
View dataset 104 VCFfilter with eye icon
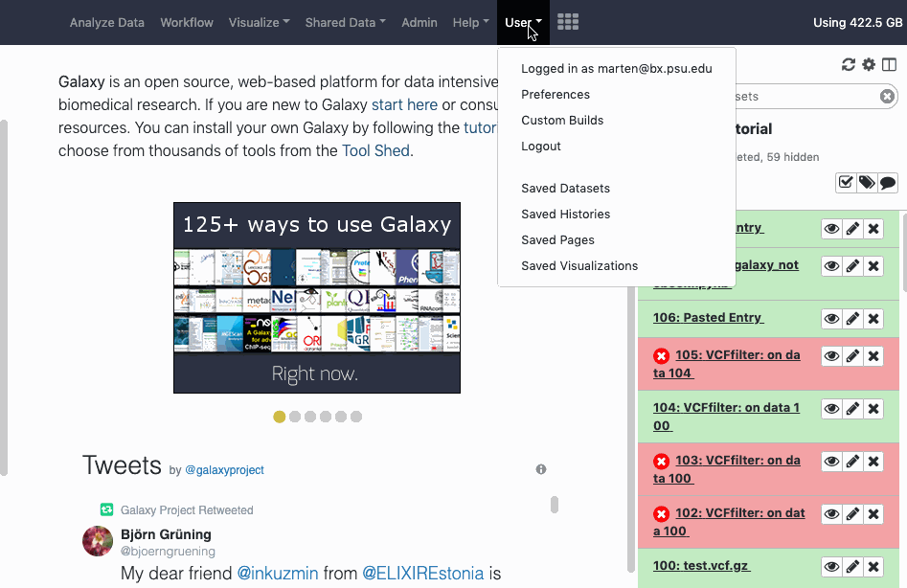(x=831, y=409)
